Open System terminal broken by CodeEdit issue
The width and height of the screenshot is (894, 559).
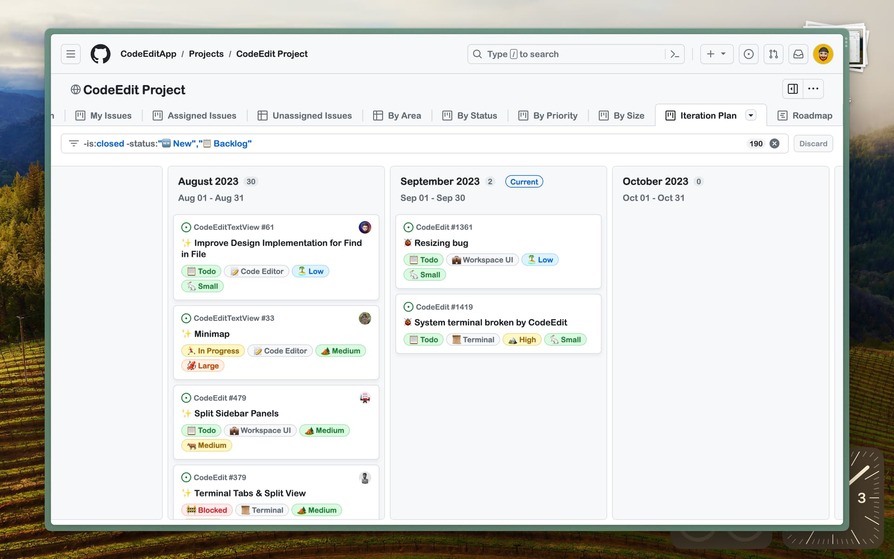pyautogui.click(x=490, y=323)
